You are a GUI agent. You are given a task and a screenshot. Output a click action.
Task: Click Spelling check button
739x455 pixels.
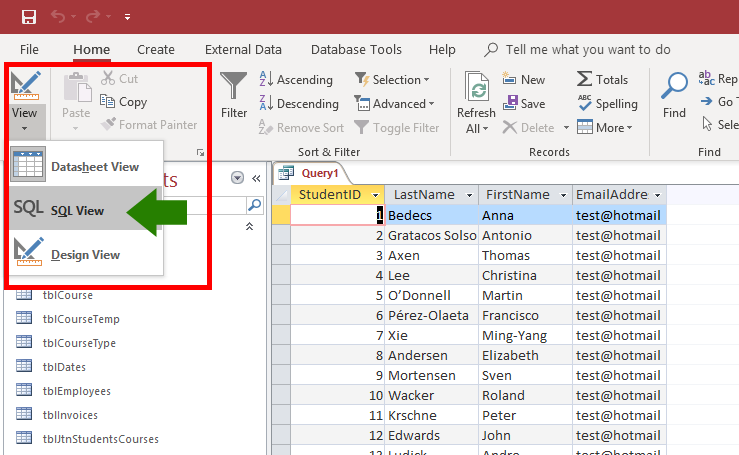tap(608, 103)
